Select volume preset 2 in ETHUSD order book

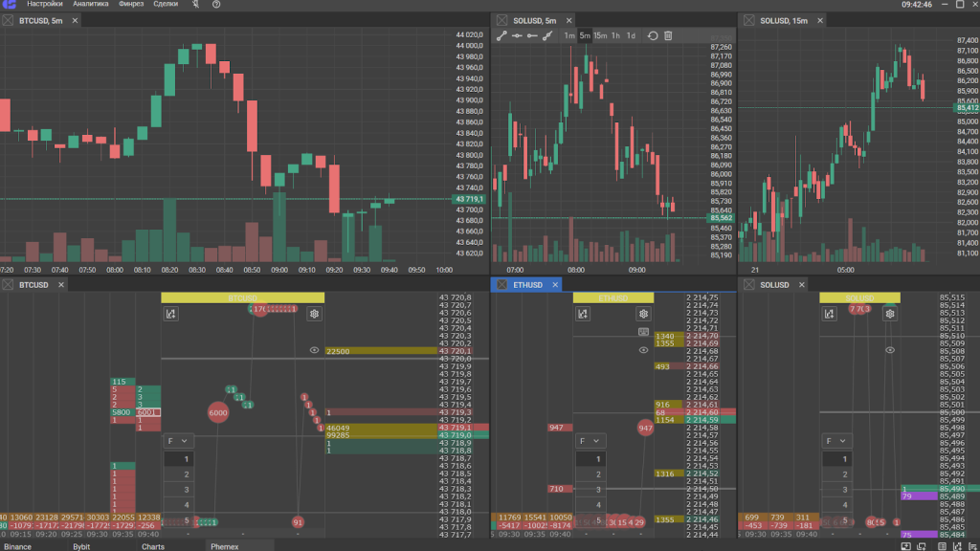click(x=590, y=474)
